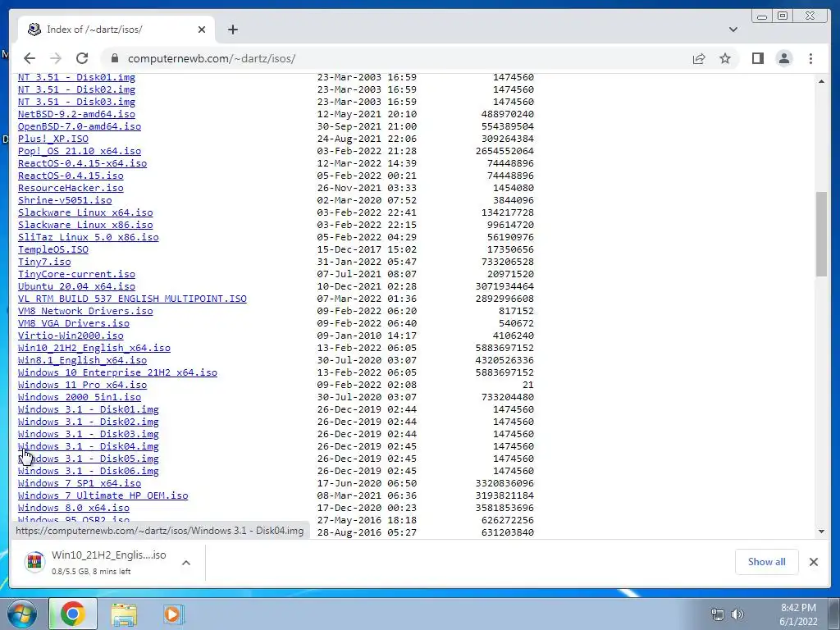Click the ResourceHacker.iso link

pos(71,188)
